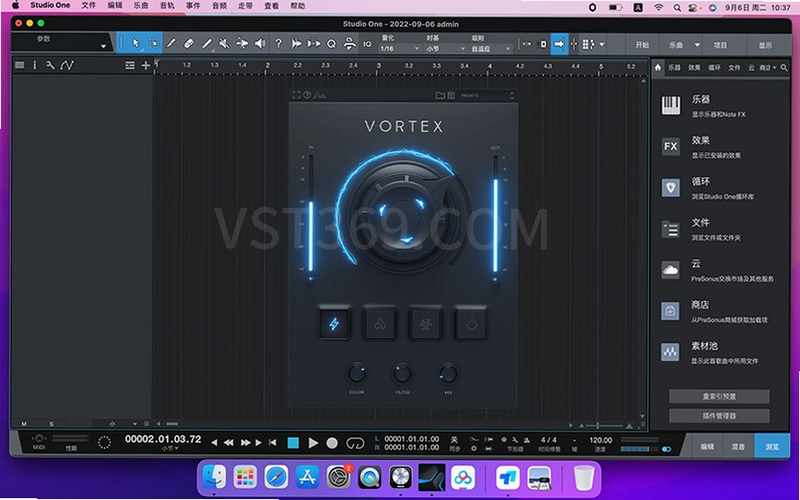The image size is (800, 500).
Task: Adjust the Vortex MIX knob
Action: point(448,373)
